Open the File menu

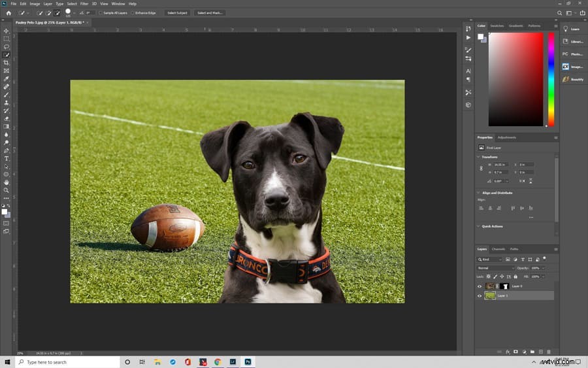coord(14,4)
